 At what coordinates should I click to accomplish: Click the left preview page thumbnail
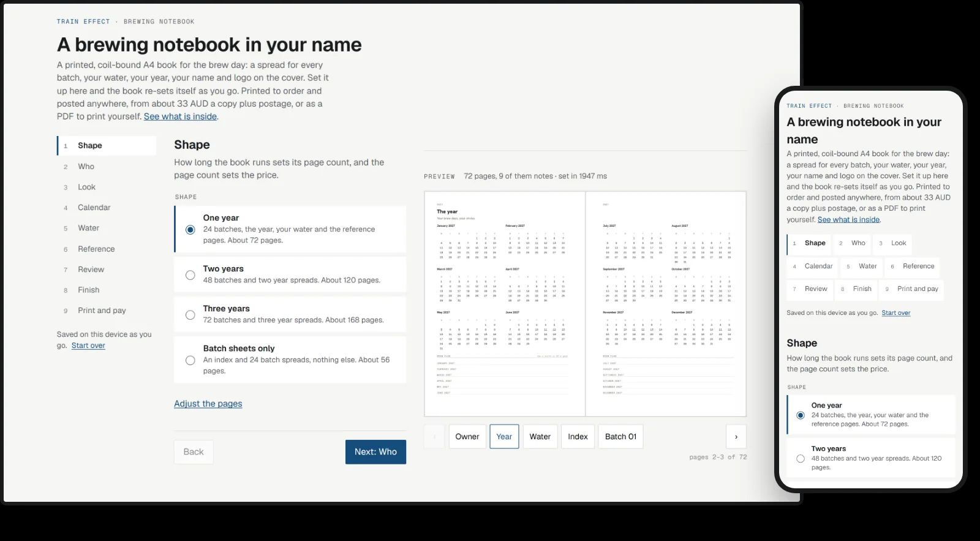click(x=505, y=304)
